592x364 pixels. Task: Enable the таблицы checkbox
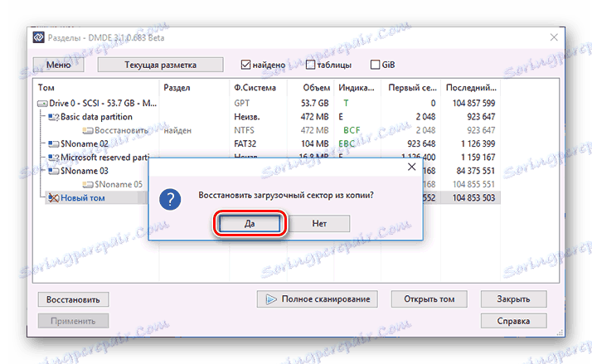pos(310,65)
